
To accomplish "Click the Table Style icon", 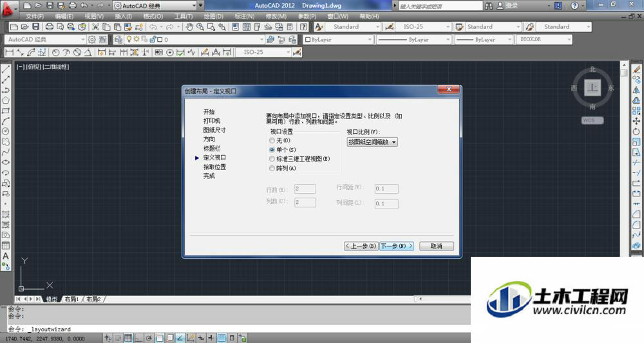I will point(459,26).
